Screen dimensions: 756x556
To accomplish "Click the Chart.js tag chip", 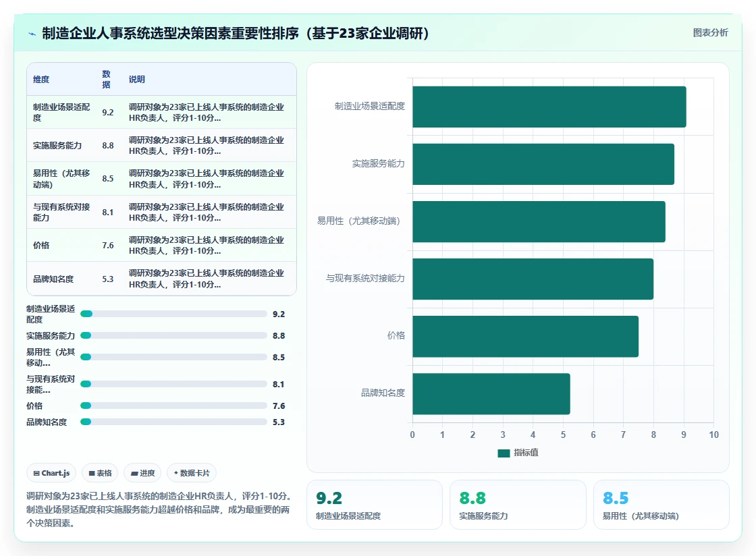I will click(x=51, y=473).
